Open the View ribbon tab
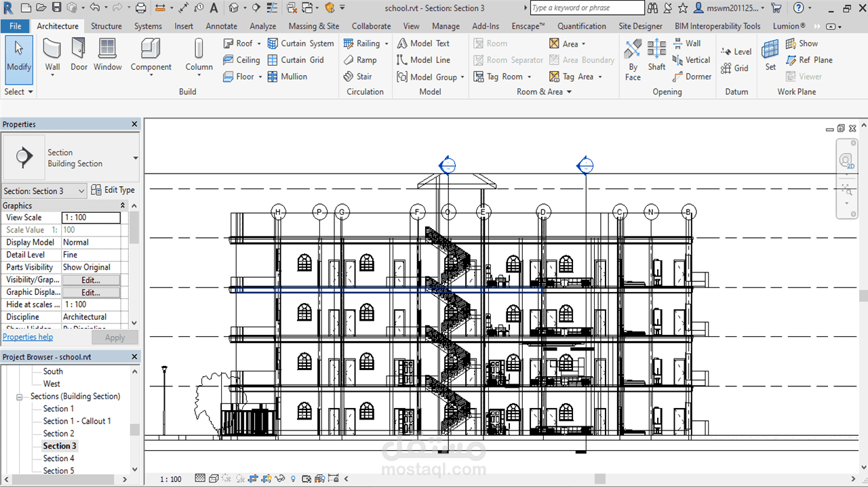 pos(411,26)
